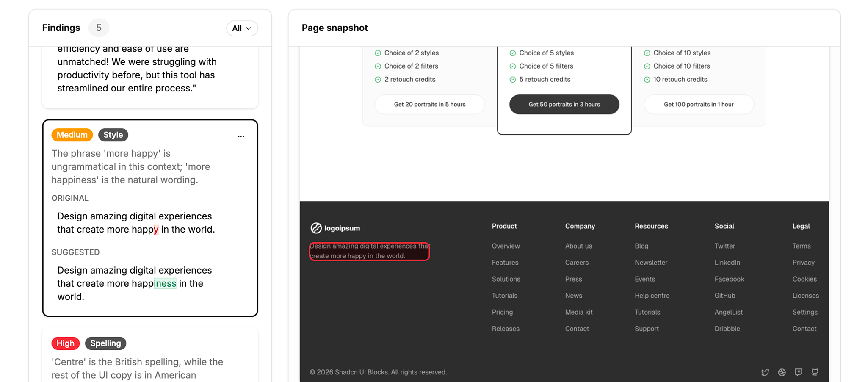This screenshot has width=868, height=382.
Task: Open the Releases footer link
Action: [506, 329]
